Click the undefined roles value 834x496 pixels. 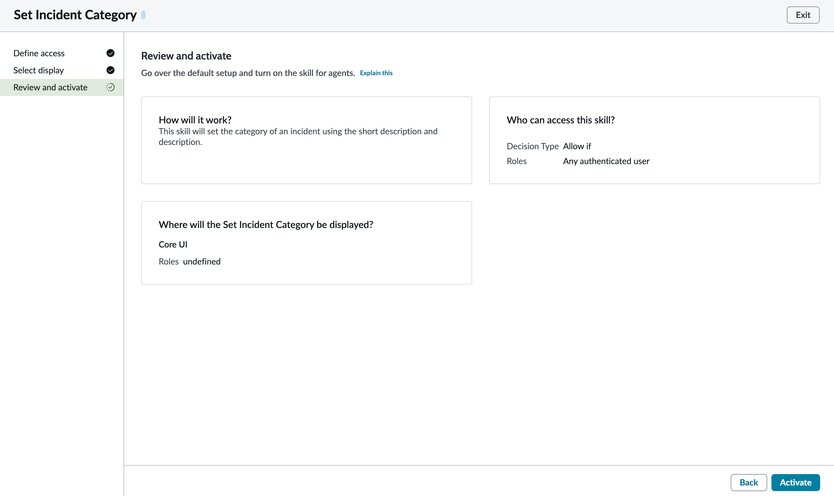click(202, 262)
